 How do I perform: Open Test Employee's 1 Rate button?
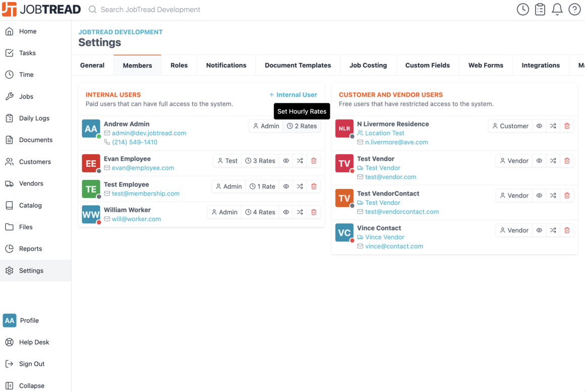[x=262, y=186]
